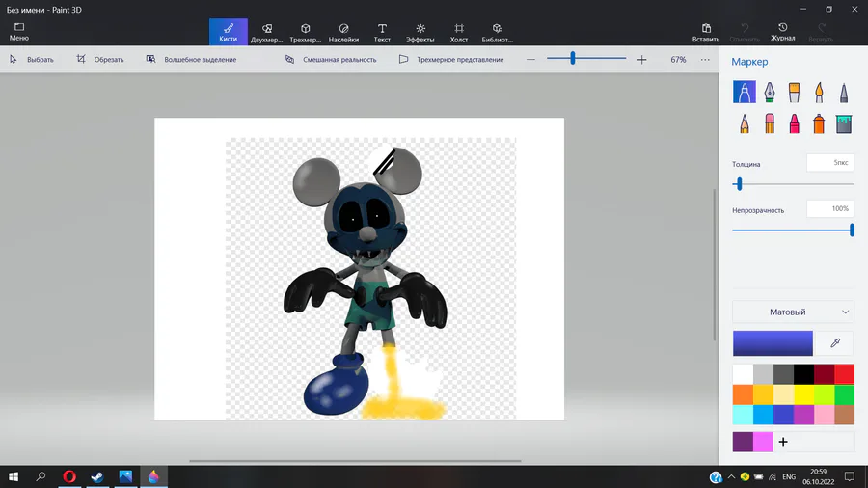The width and height of the screenshot is (868, 488).
Task: Click the Толщина thickness value field
Action: (830, 163)
